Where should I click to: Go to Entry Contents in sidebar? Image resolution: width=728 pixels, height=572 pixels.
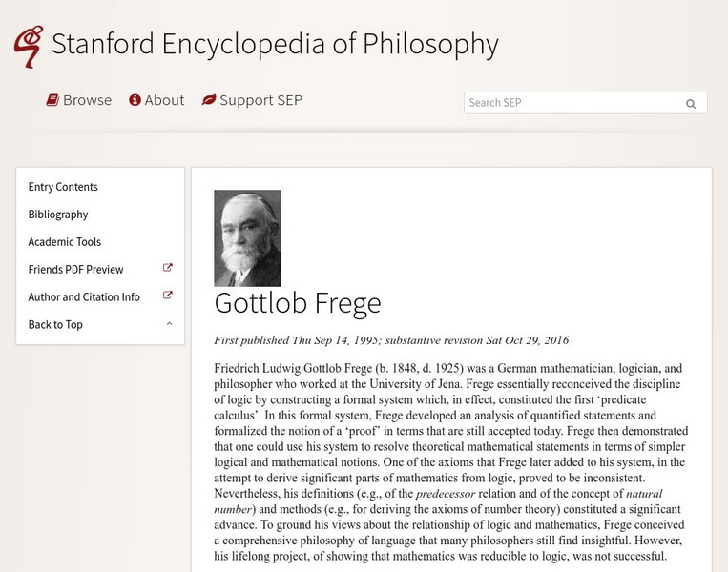(63, 187)
